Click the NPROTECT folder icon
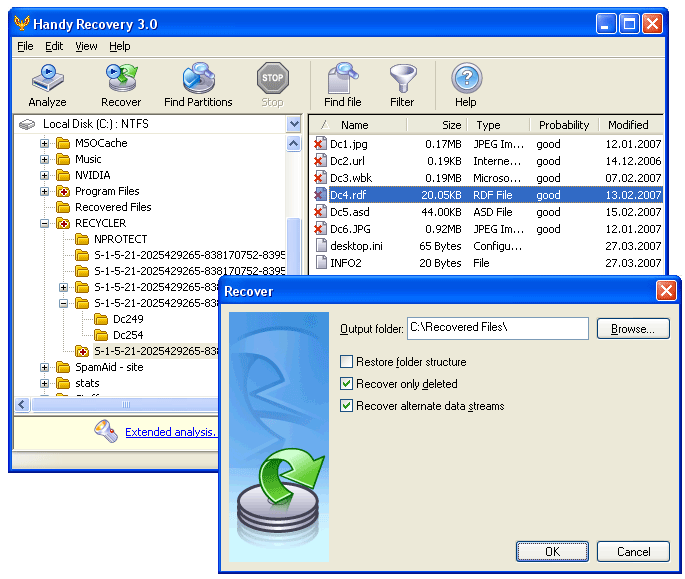Screen dimensions: 685x579 [82, 239]
